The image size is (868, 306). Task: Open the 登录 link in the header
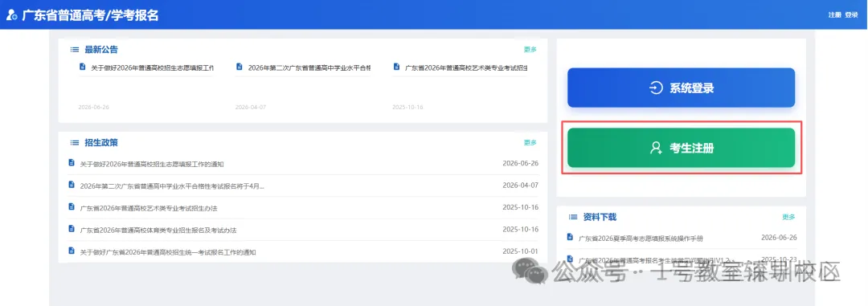click(851, 15)
